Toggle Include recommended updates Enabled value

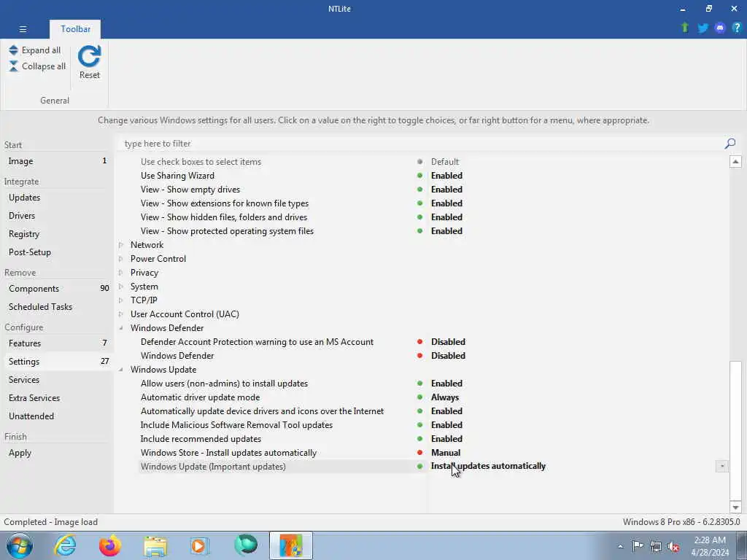(447, 438)
